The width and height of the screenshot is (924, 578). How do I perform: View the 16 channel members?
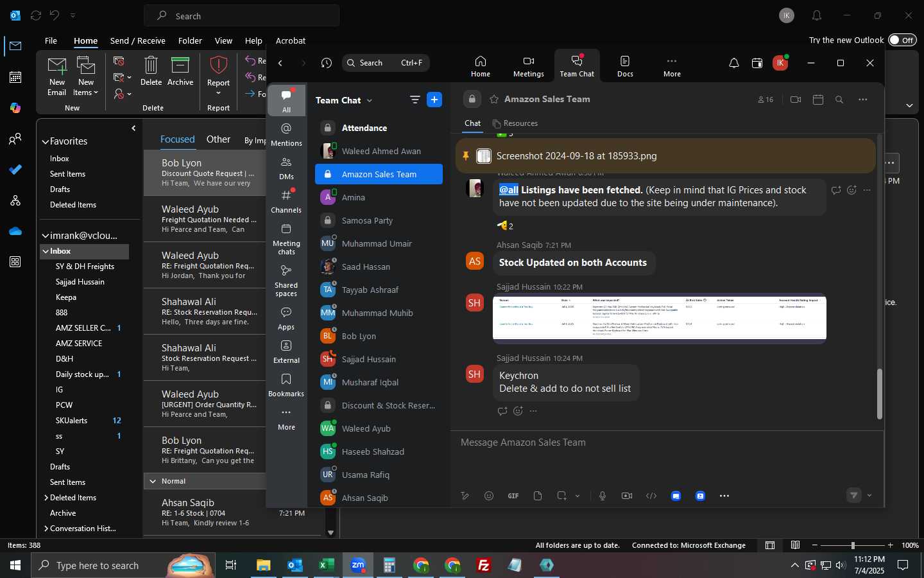click(x=766, y=100)
